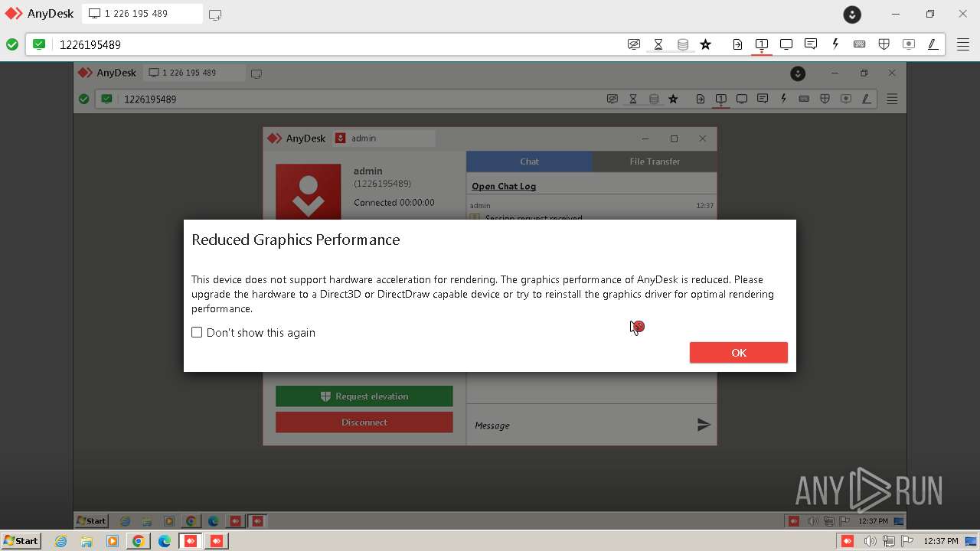
Task: Launch Internet Explorer from the local taskbar
Action: pos(61,541)
